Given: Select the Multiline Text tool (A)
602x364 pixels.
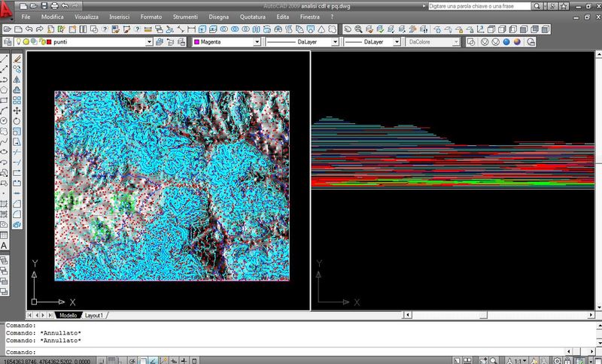Looking at the screenshot, I should click(x=5, y=245).
